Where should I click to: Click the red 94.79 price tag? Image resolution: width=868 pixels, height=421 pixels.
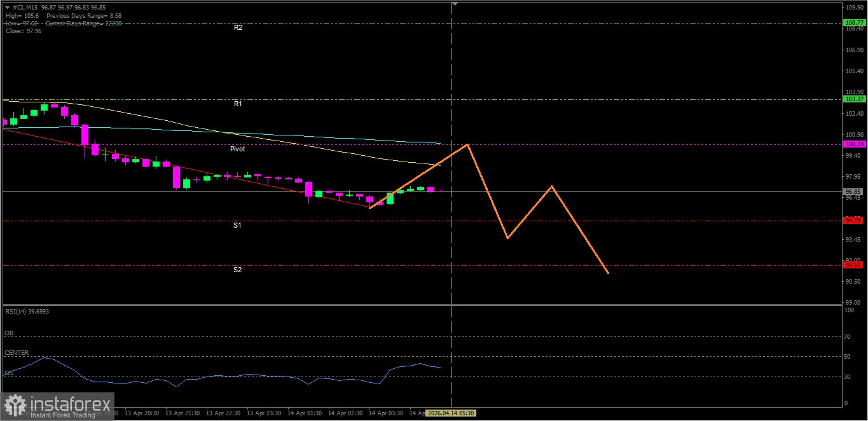click(853, 220)
